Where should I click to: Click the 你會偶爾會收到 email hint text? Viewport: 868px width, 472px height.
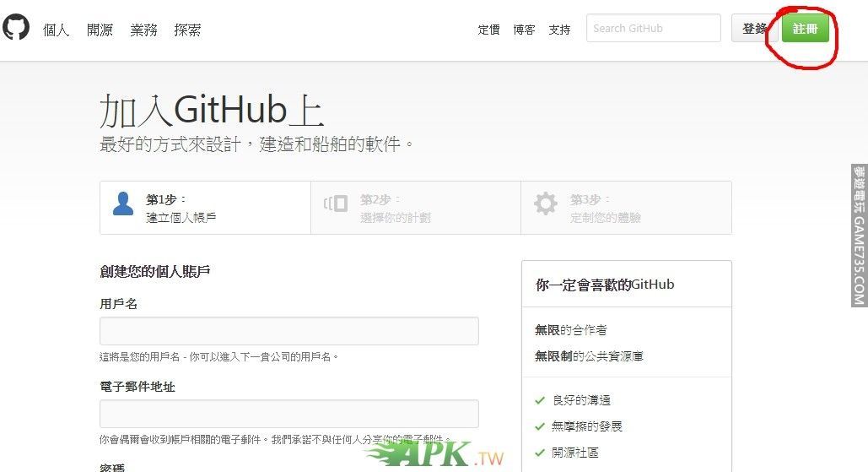click(x=275, y=439)
